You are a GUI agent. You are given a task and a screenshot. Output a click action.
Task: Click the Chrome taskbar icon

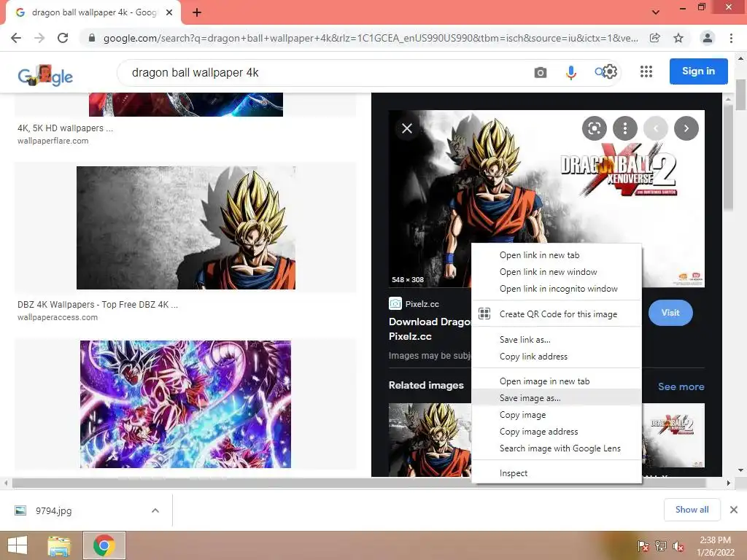click(104, 545)
